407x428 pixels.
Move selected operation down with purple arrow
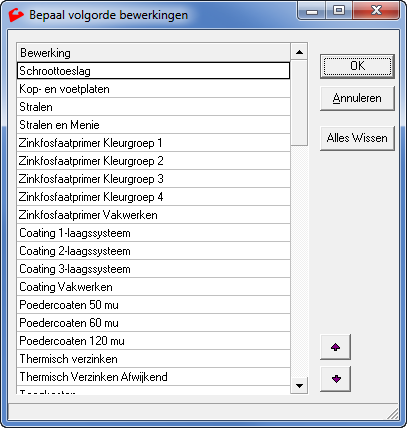335,379
